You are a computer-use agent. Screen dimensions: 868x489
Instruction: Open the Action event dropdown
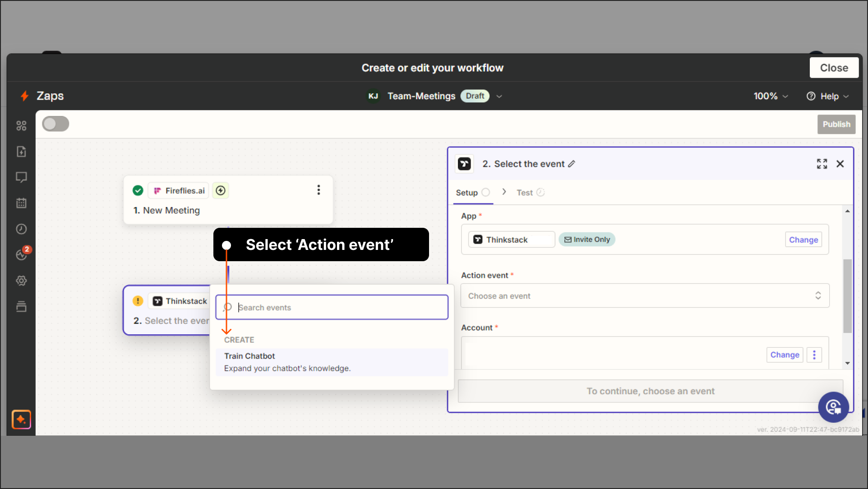click(645, 296)
